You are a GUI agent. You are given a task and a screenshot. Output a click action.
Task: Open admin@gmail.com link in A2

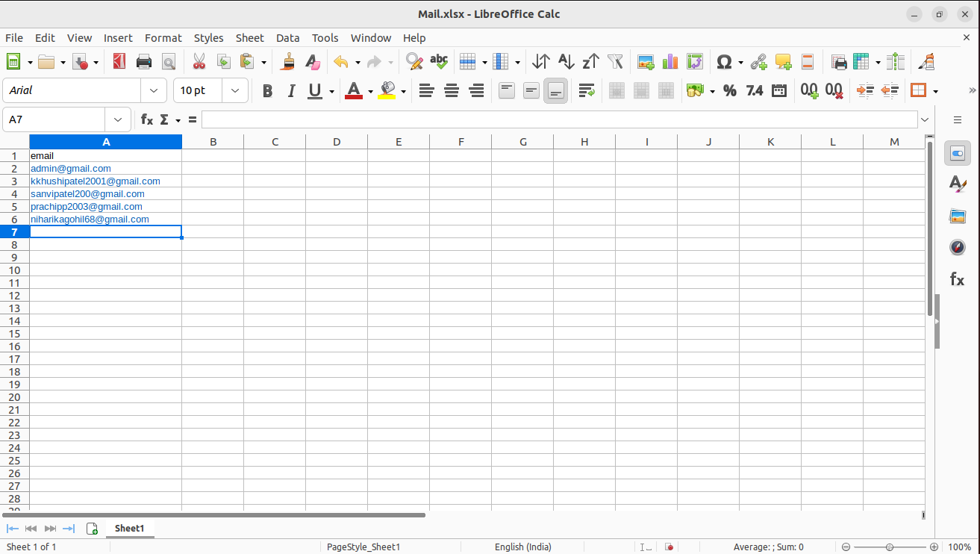click(x=71, y=169)
